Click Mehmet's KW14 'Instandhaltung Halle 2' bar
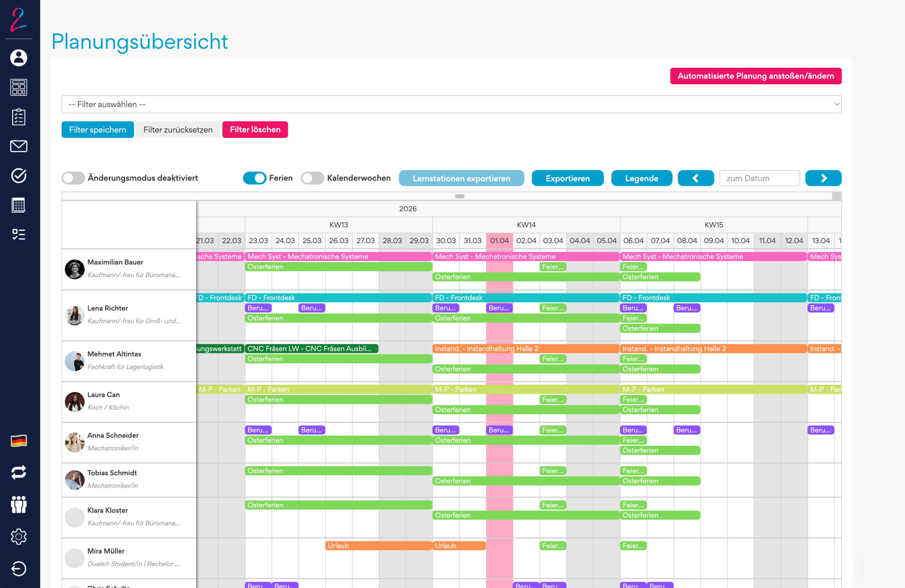Image resolution: width=905 pixels, height=588 pixels. pos(526,348)
